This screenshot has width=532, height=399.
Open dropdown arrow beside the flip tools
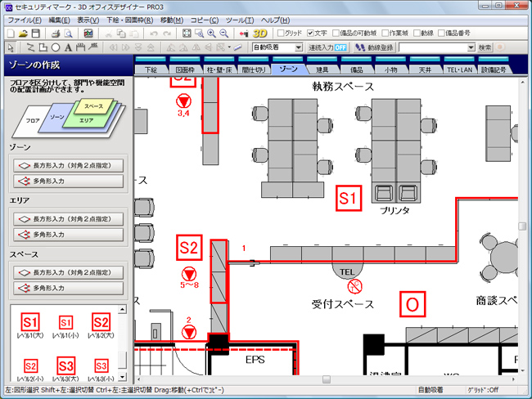[229, 47]
